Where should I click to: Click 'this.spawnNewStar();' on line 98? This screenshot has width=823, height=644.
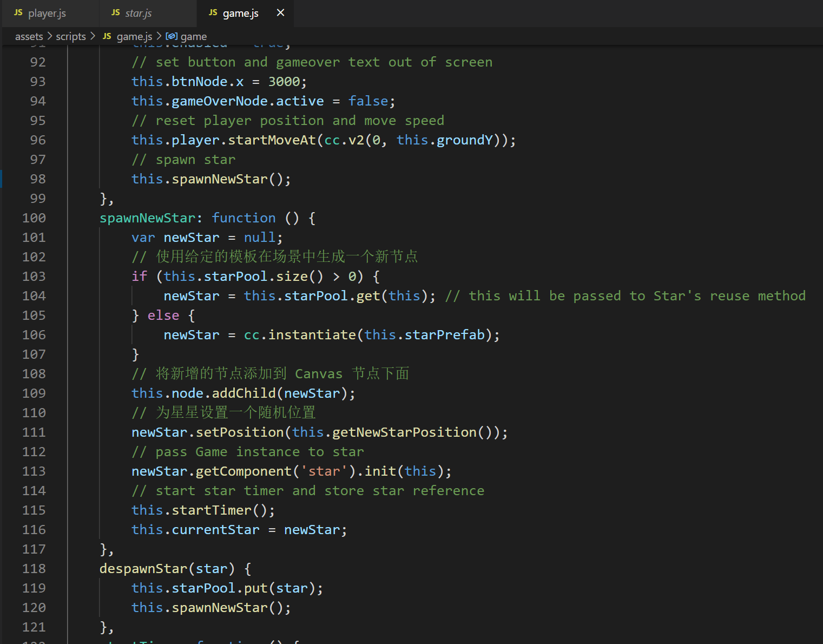point(212,179)
